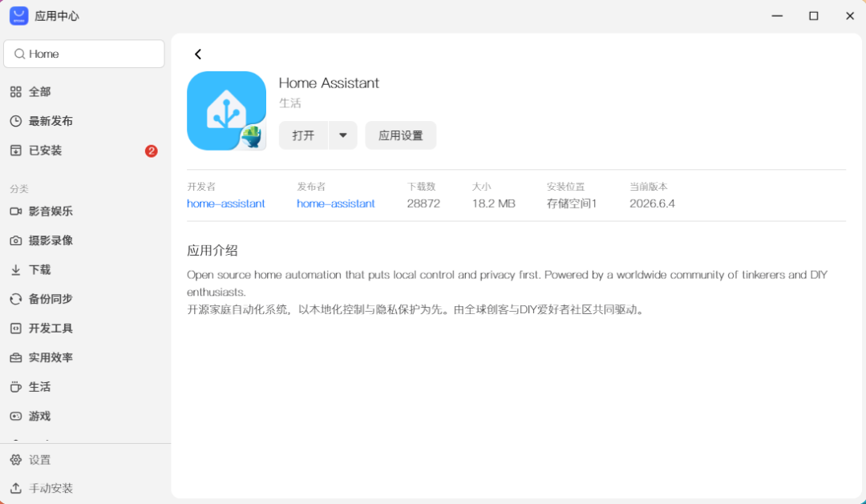Viewport: 866px width, 504px height.
Task: Click the 生活 category label under title
Action: 290,103
